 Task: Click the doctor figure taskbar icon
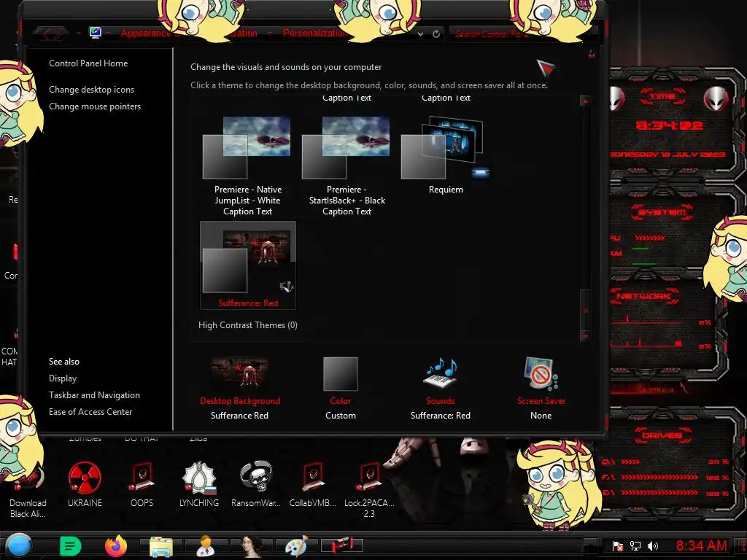pyautogui.click(x=206, y=545)
